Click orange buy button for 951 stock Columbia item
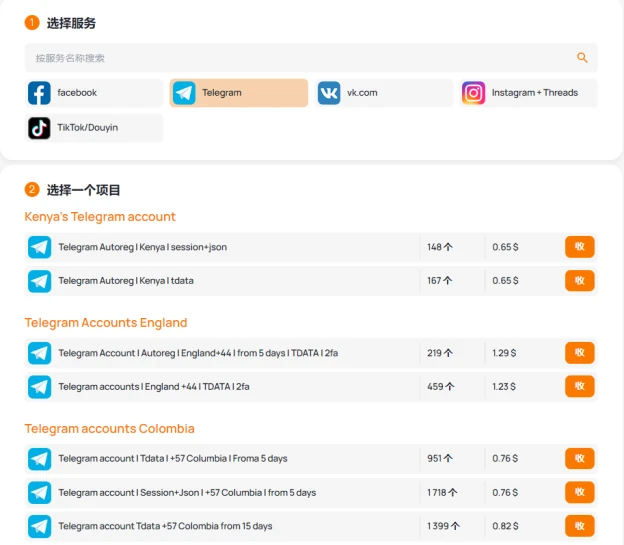Viewport: 624px width, 545px height. click(x=580, y=459)
